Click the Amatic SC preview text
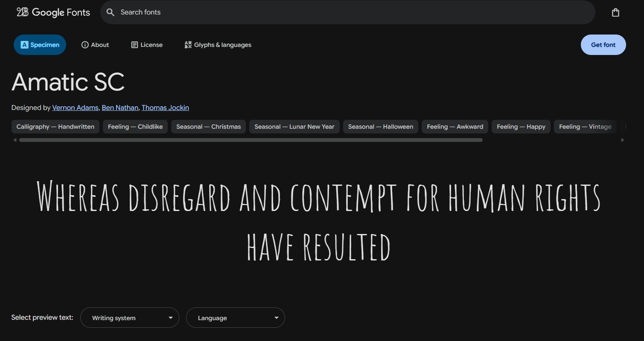The width and height of the screenshot is (644, 341). (x=319, y=221)
